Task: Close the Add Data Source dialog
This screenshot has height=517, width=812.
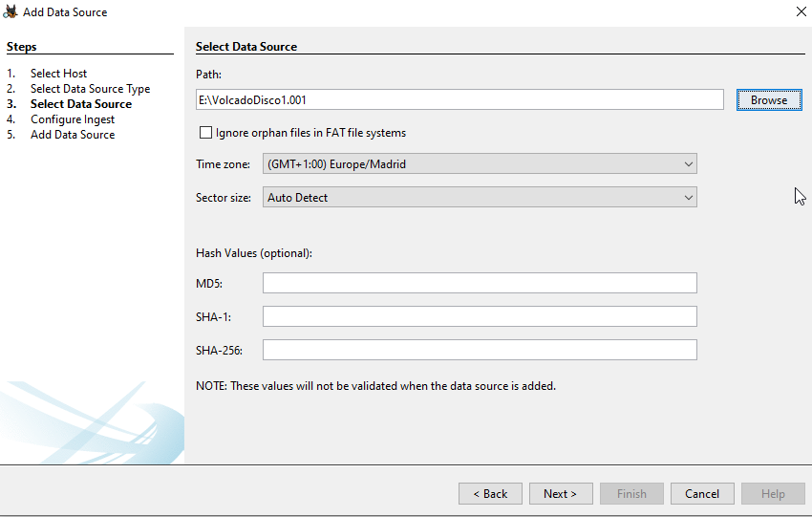Action: 800,11
